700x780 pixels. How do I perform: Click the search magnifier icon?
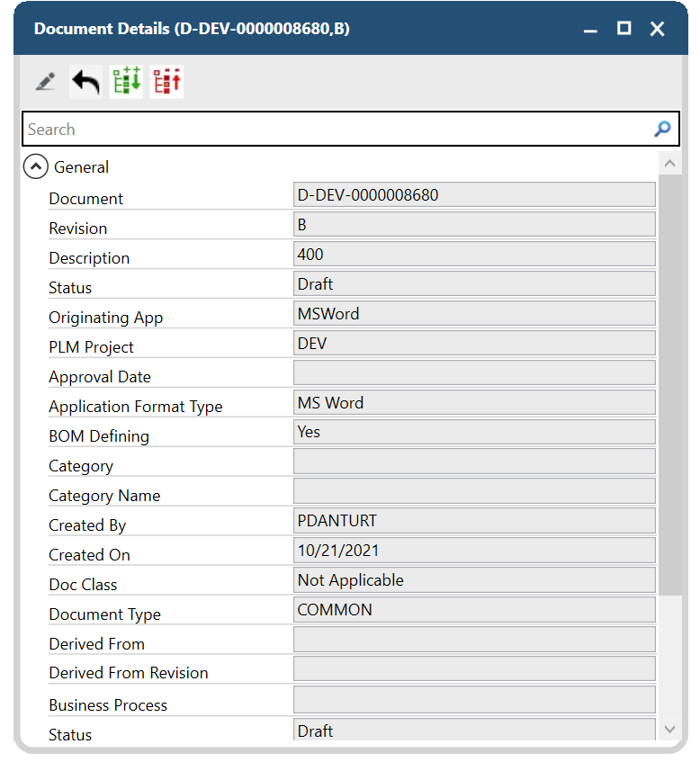click(662, 130)
